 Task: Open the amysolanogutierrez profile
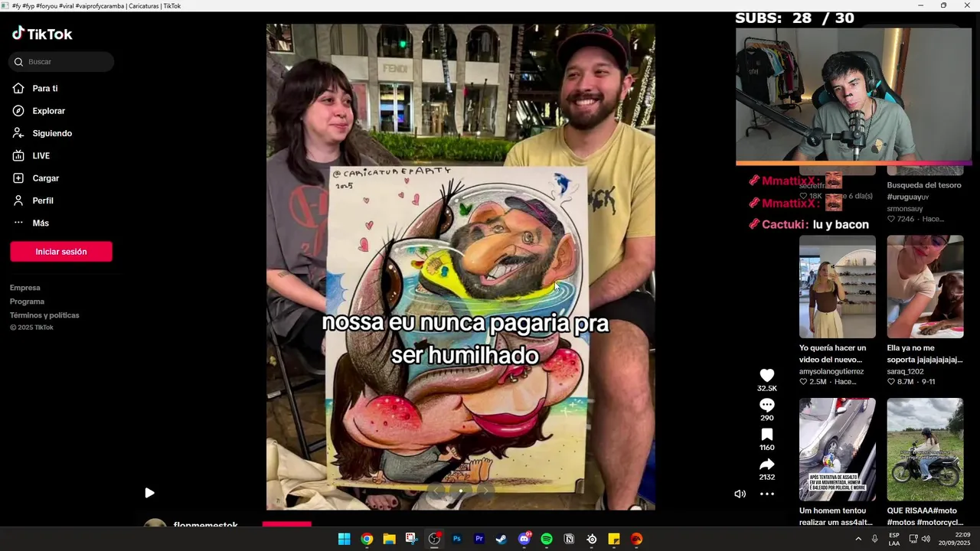tap(831, 371)
